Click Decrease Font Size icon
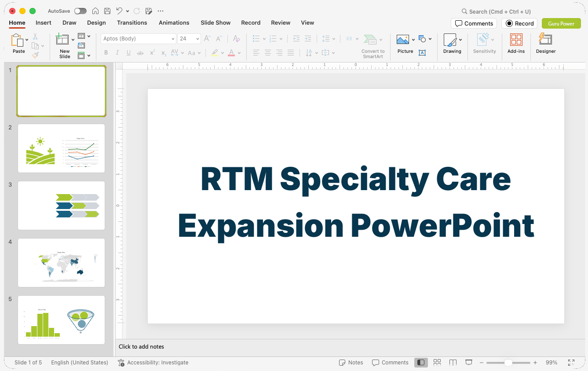Screen dimensions: 588x371 (x=219, y=39)
